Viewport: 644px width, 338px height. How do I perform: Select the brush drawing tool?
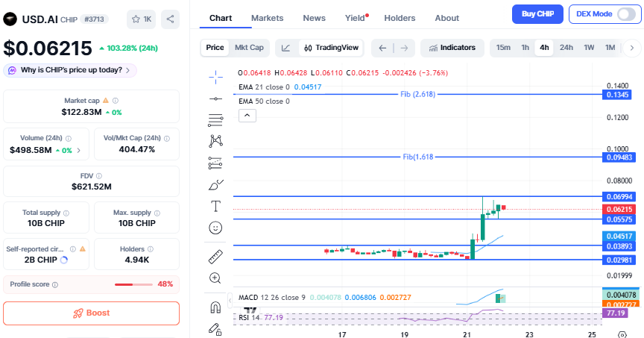(x=215, y=185)
